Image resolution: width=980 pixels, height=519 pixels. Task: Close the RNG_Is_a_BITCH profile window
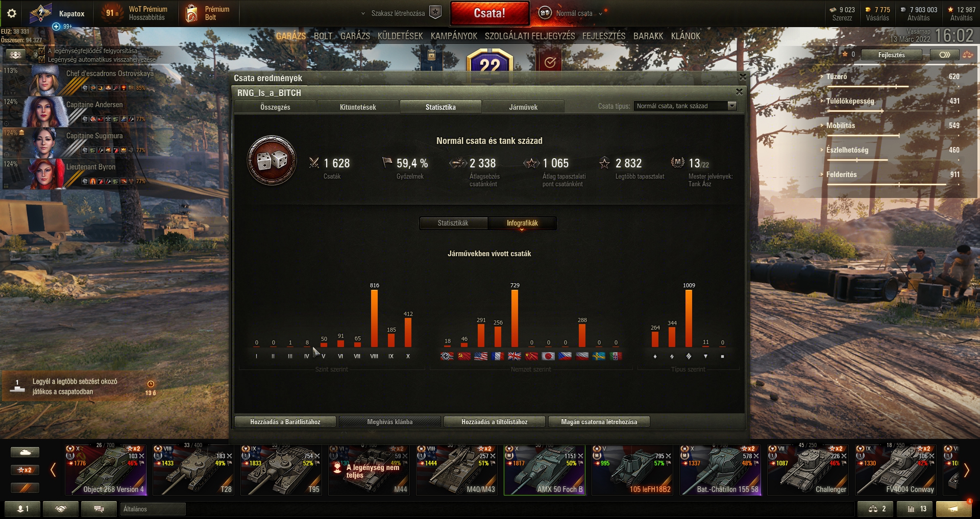point(739,92)
